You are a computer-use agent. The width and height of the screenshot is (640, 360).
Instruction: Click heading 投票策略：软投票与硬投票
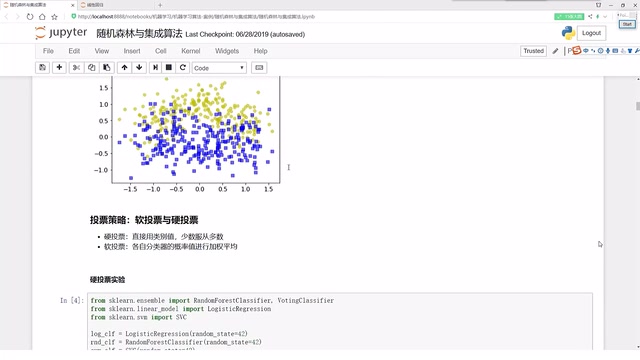pyautogui.click(x=144, y=220)
